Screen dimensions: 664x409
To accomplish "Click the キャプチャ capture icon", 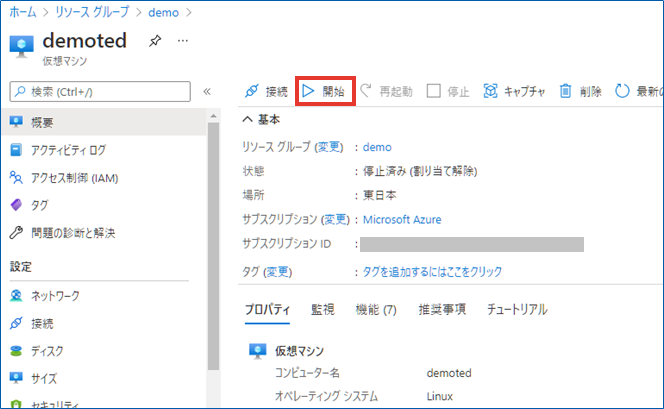I will point(490,91).
